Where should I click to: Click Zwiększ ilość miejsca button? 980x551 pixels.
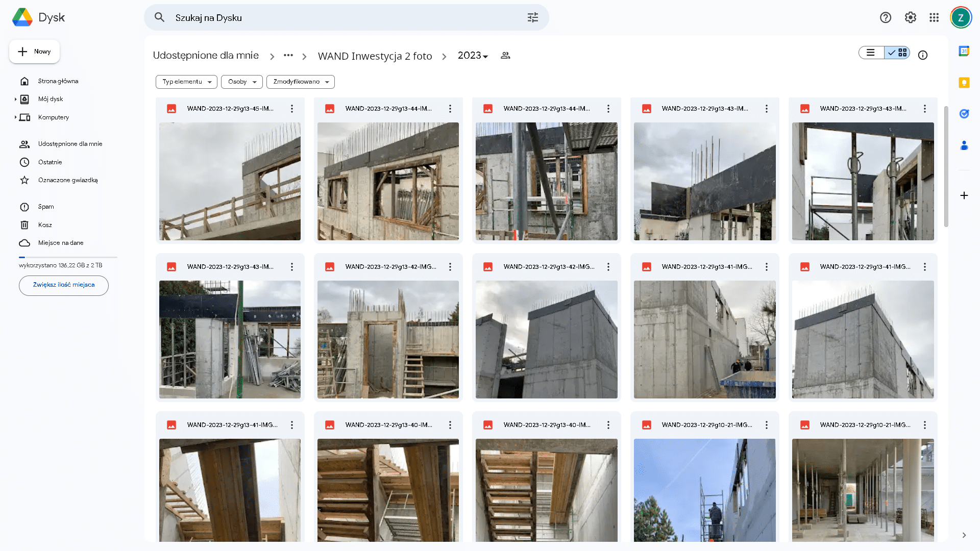64,285
